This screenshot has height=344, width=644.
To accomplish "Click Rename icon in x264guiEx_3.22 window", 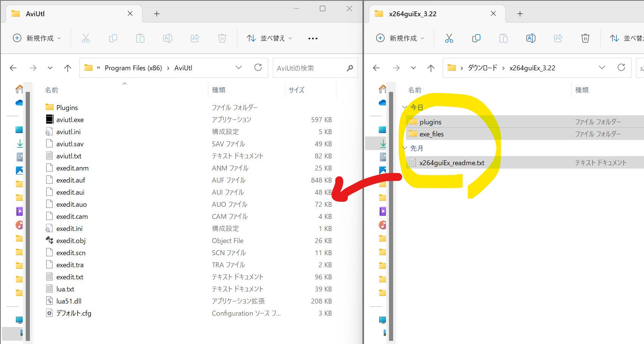I will click(531, 38).
